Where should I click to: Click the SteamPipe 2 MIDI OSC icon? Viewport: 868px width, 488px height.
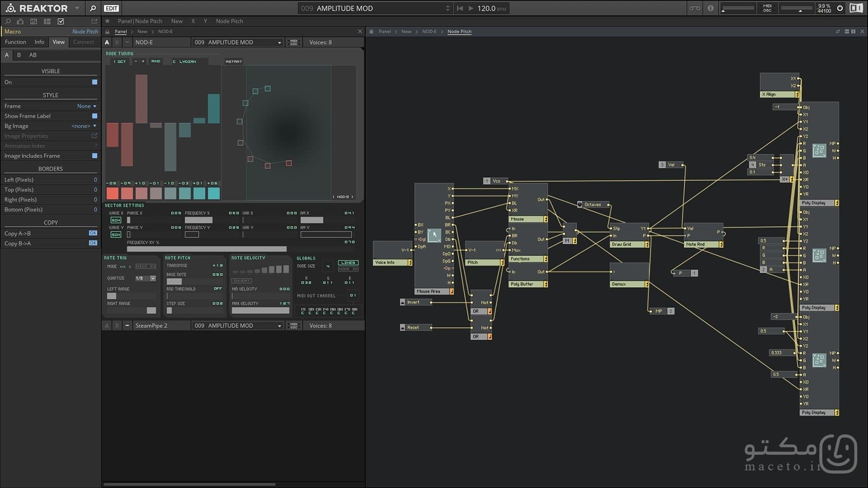(294, 326)
